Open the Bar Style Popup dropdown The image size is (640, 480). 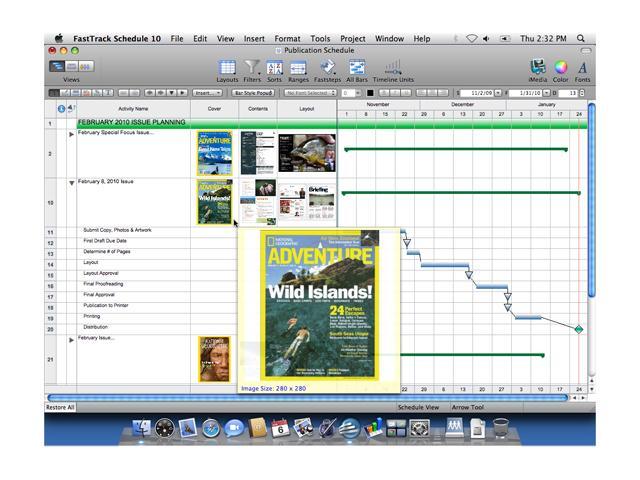coord(252,93)
